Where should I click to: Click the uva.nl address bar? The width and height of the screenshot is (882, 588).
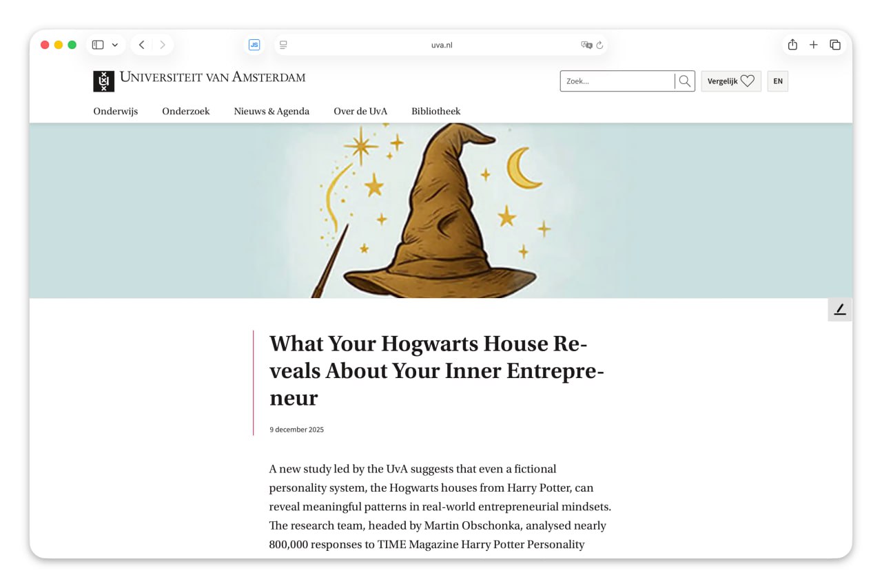441,45
